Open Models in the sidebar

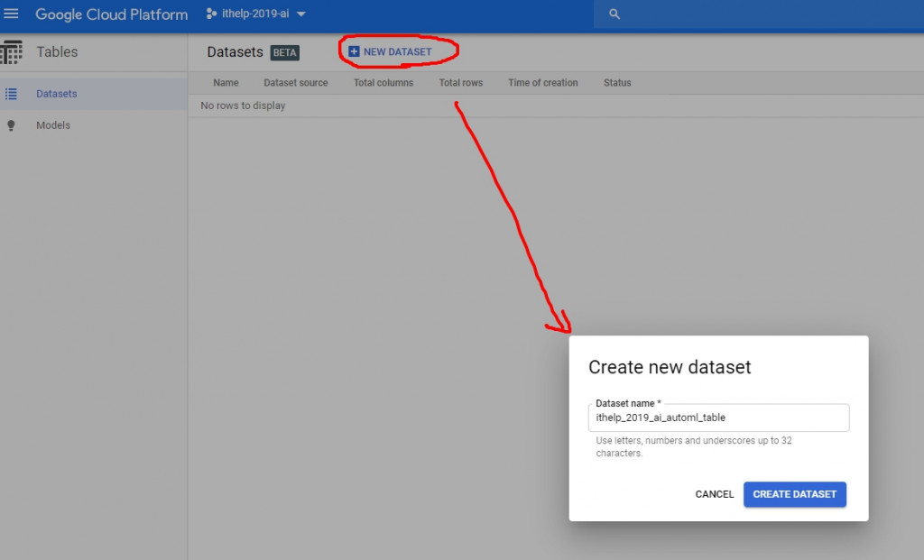pyautogui.click(x=94, y=124)
